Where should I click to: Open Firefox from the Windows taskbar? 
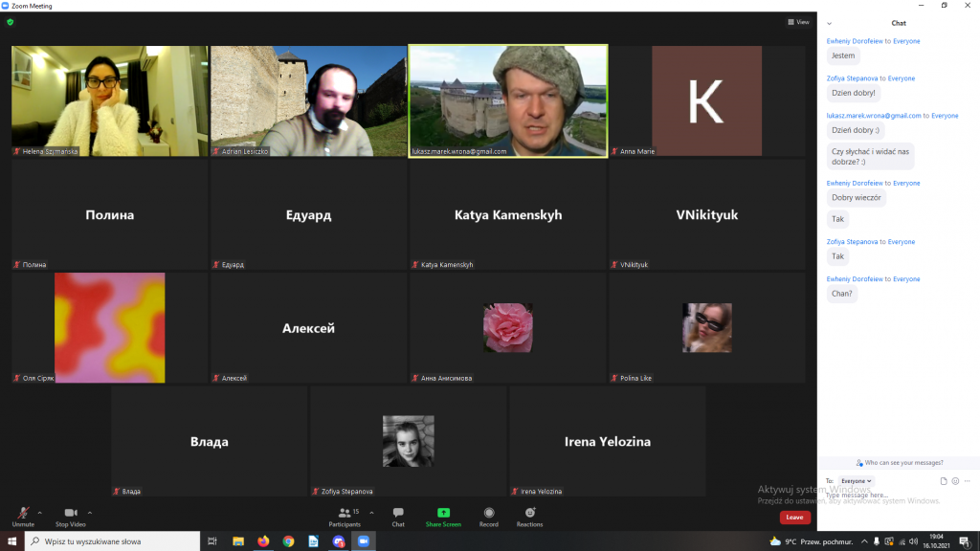point(263,541)
